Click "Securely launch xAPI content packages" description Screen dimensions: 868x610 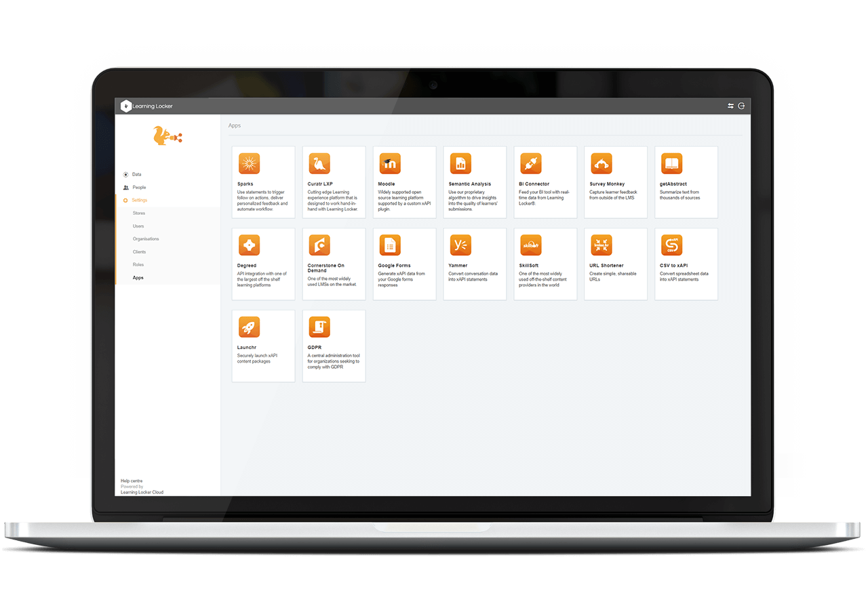click(258, 359)
